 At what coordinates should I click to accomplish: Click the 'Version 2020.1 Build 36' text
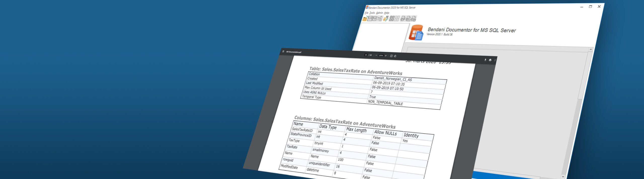coord(439,34)
